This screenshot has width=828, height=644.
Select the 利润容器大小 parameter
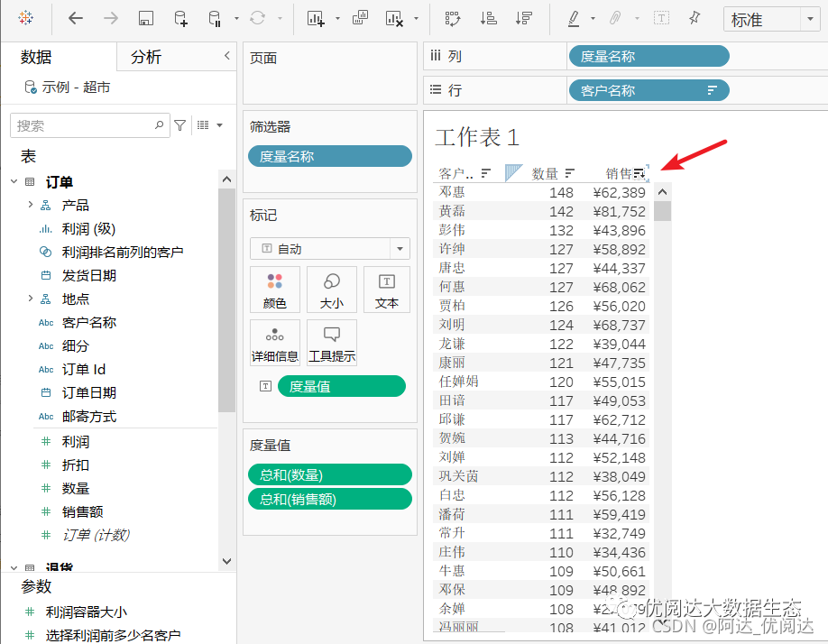(x=86, y=612)
